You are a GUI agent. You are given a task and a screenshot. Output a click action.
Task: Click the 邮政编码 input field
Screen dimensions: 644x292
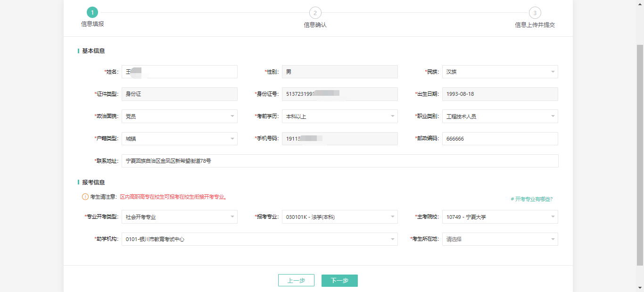click(x=500, y=139)
